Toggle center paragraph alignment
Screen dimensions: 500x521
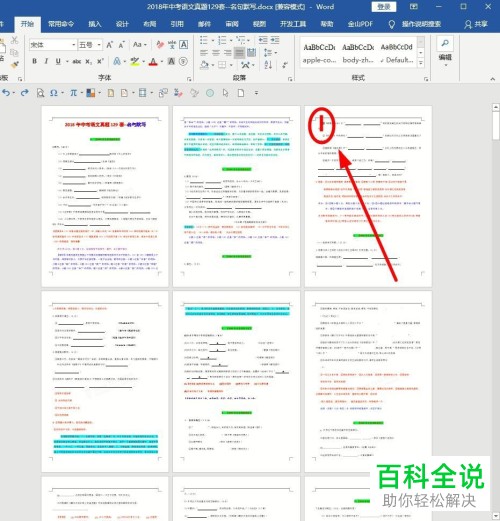[216, 53]
